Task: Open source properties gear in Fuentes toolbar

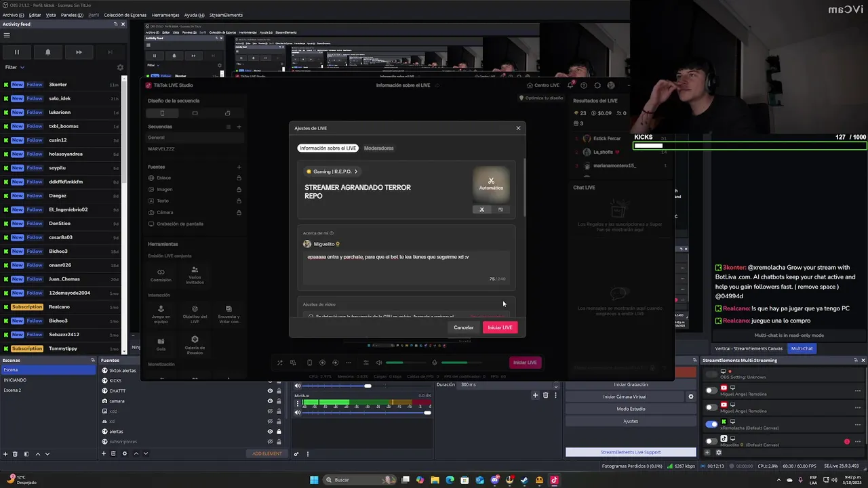Action: coord(124,453)
